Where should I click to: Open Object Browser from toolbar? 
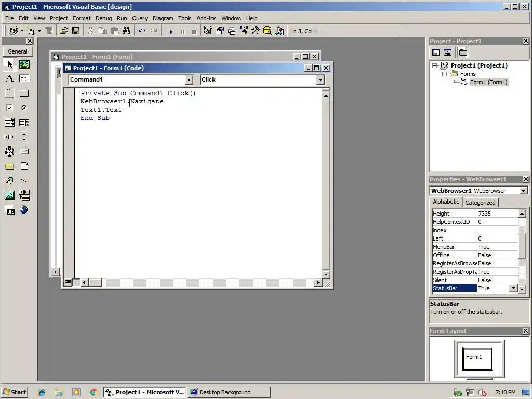pyautogui.click(x=244, y=31)
